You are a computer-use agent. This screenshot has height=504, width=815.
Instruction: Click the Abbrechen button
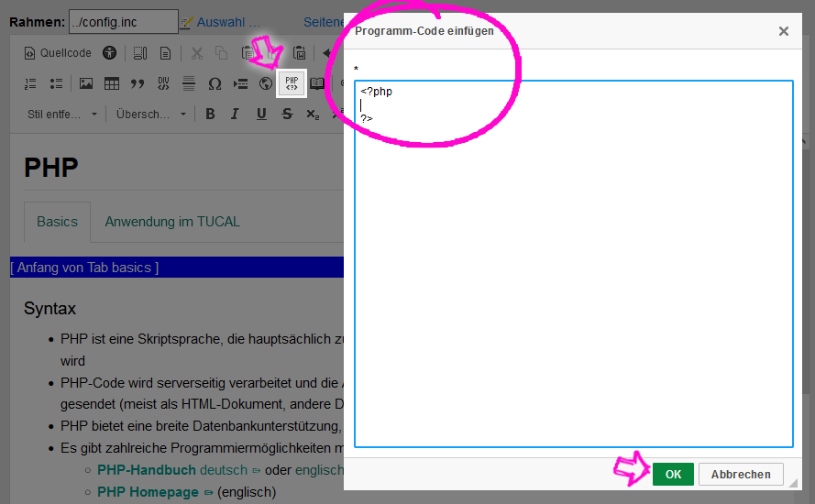click(x=741, y=474)
